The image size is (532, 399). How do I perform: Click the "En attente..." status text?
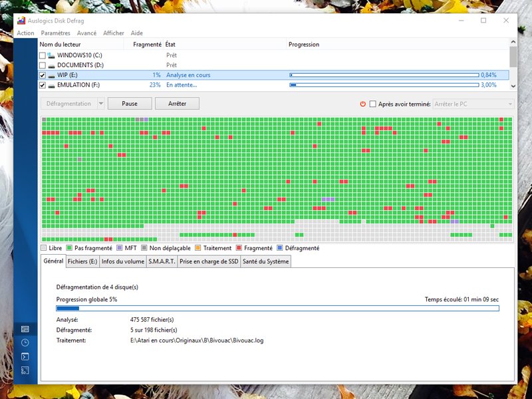(182, 85)
